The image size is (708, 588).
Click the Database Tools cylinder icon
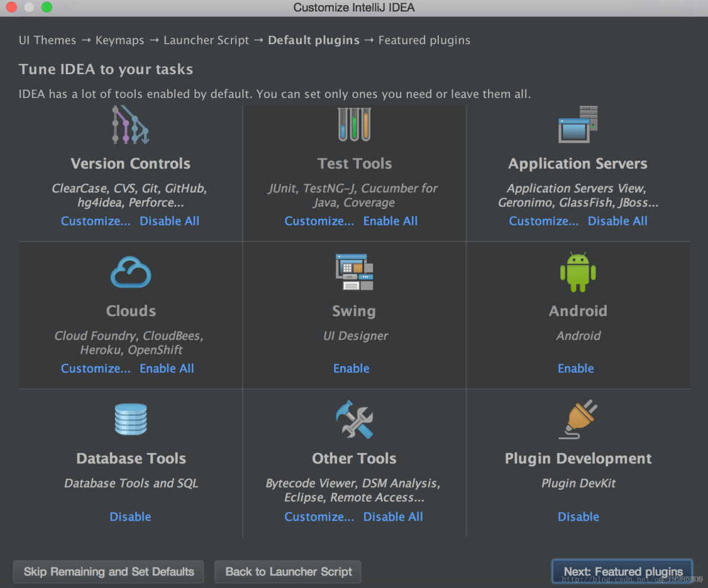tap(130, 419)
